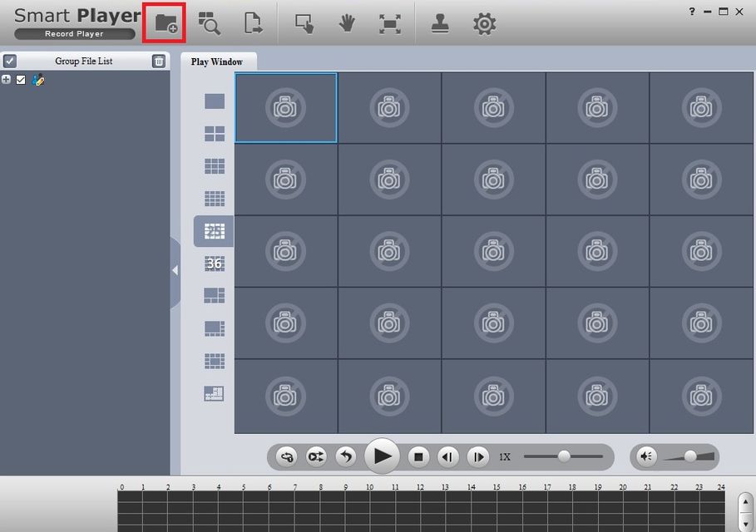Select four-window split layout
The image size is (756, 532).
point(215,134)
